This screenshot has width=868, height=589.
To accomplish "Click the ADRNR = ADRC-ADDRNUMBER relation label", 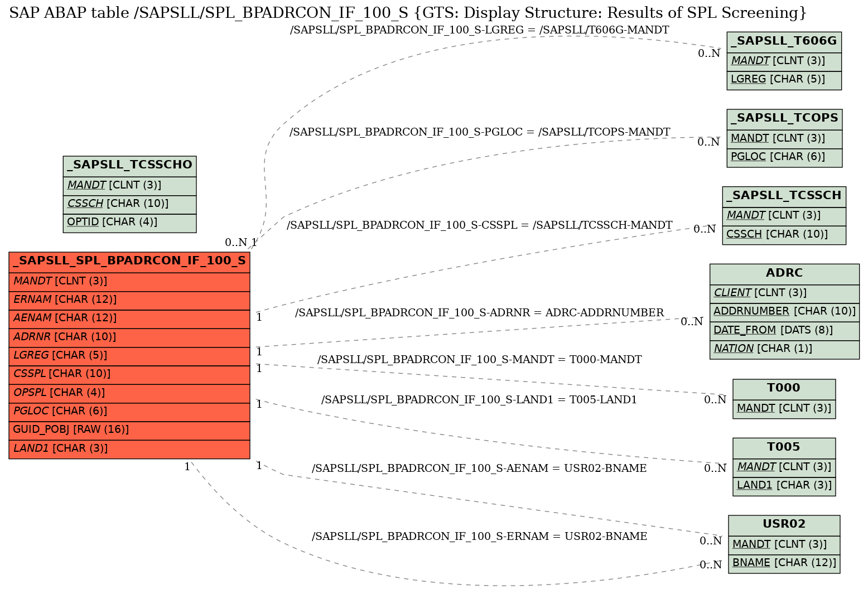I will coord(479,313).
